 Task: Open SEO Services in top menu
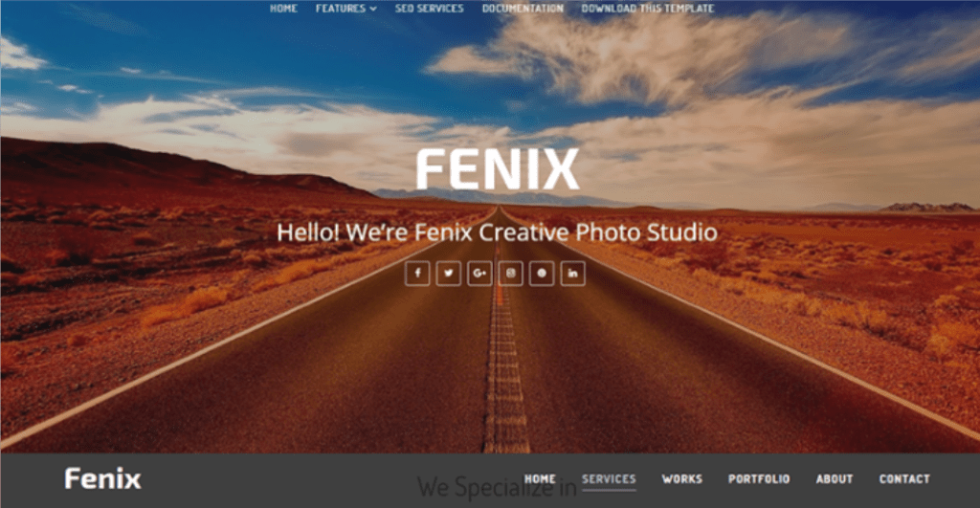click(x=430, y=9)
